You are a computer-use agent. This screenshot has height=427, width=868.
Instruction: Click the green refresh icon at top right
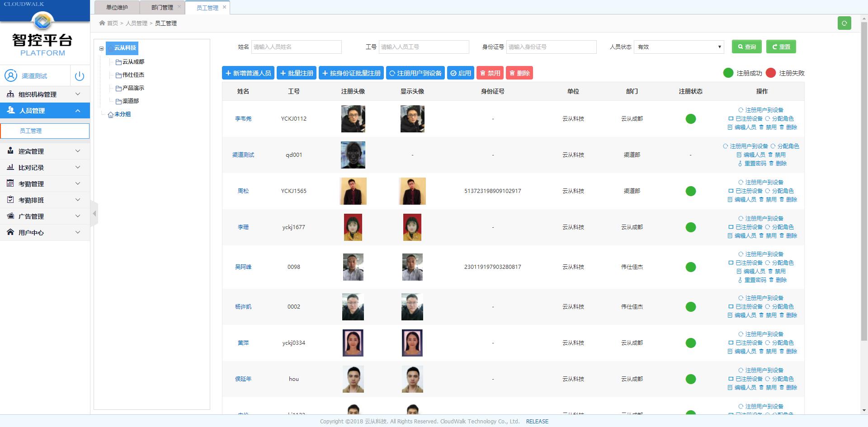point(844,23)
